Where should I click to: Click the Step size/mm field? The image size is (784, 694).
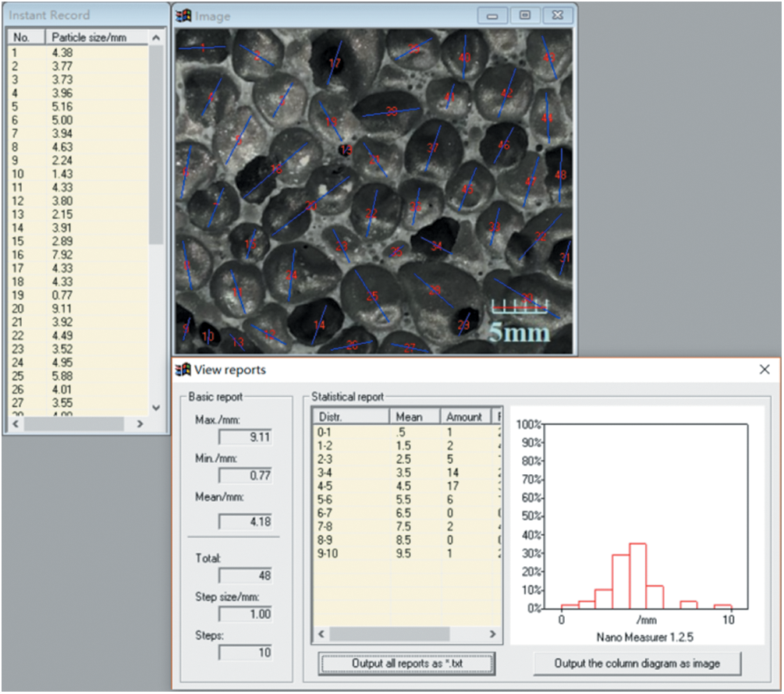246,614
